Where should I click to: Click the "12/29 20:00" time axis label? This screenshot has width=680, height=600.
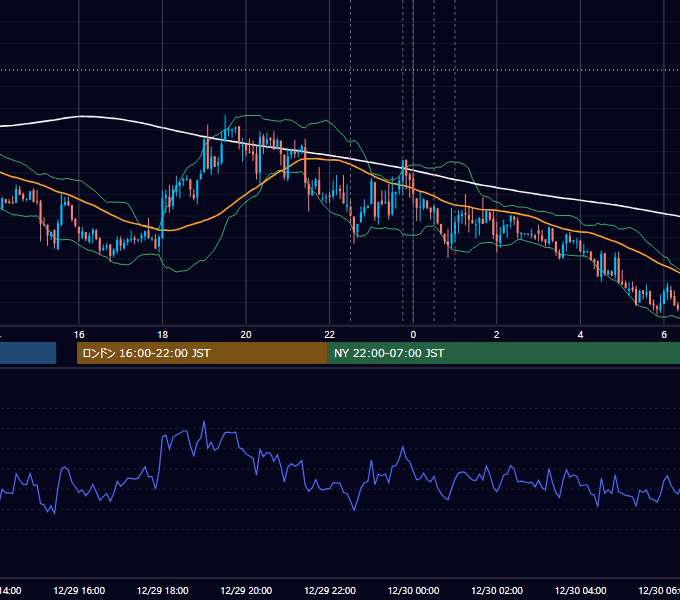[x=246, y=590]
